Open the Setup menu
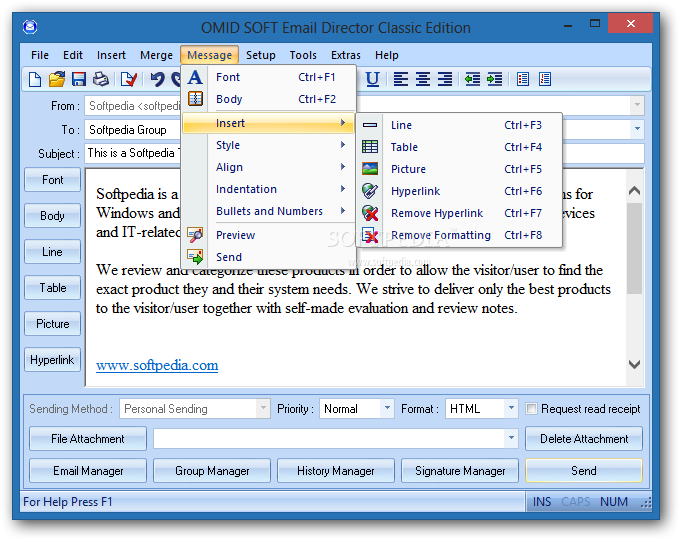680x540 pixels. pyautogui.click(x=261, y=55)
